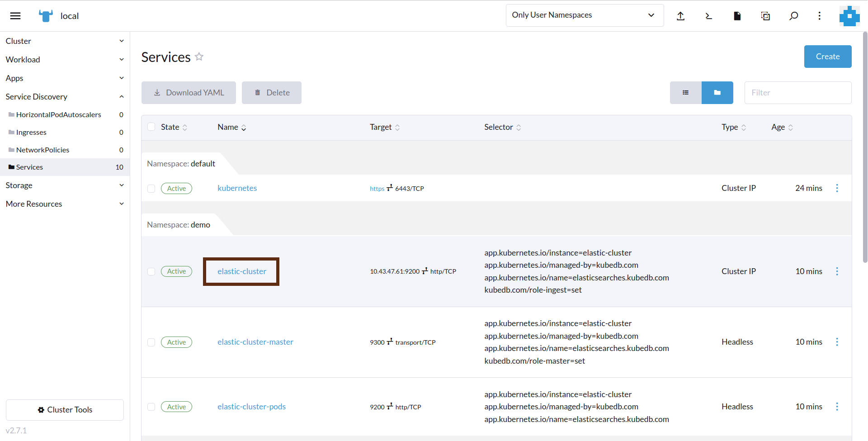Select all services with header checkbox
Viewport: 868px width, 441px height.
pos(151,127)
